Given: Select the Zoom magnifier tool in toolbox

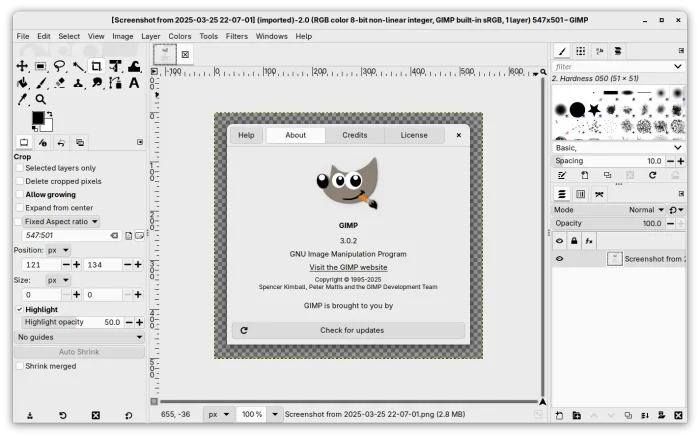Looking at the screenshot, I should pyautogui.click(x=40, y=99).
